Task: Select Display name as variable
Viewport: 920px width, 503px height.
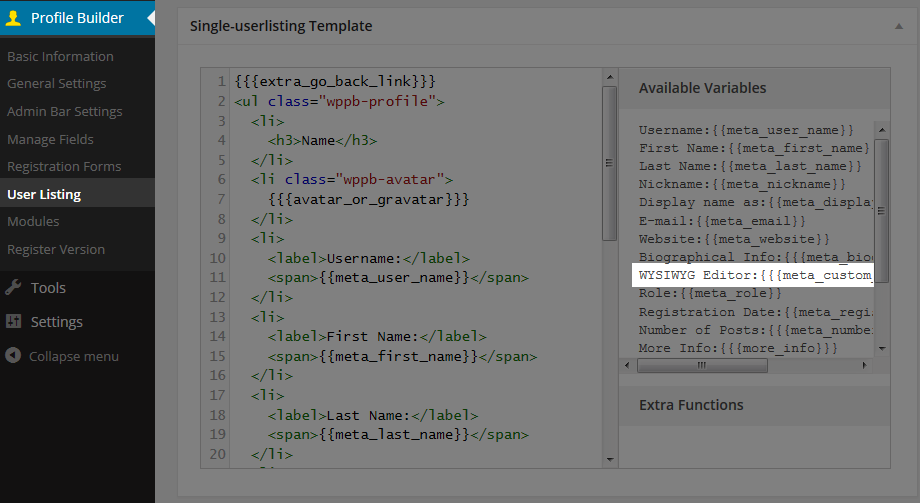Action: [756, 202]
